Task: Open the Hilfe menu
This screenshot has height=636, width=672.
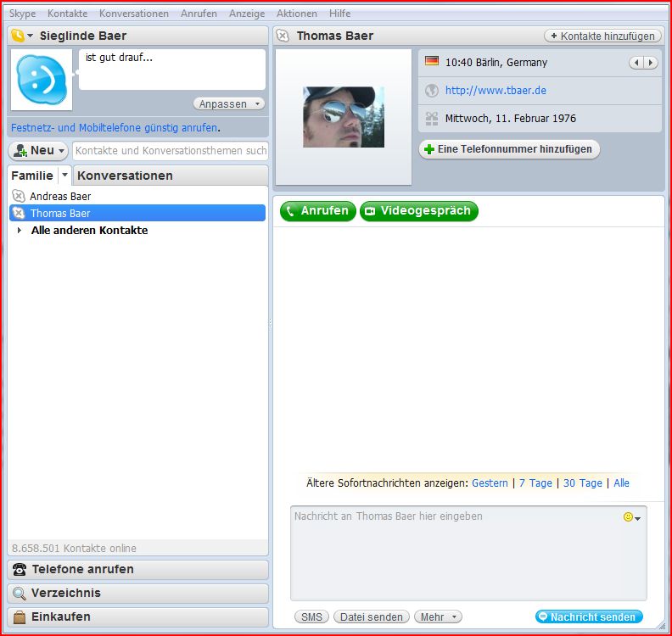Action: 340,14
